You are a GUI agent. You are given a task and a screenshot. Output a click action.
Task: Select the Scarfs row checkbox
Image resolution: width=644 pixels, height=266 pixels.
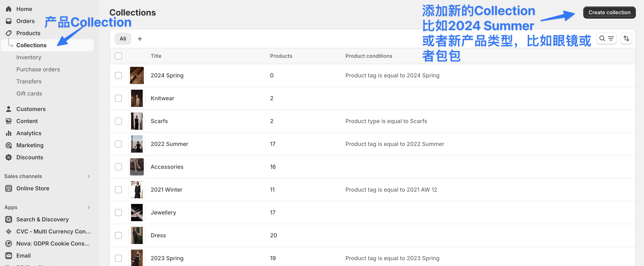coord(118,121)
